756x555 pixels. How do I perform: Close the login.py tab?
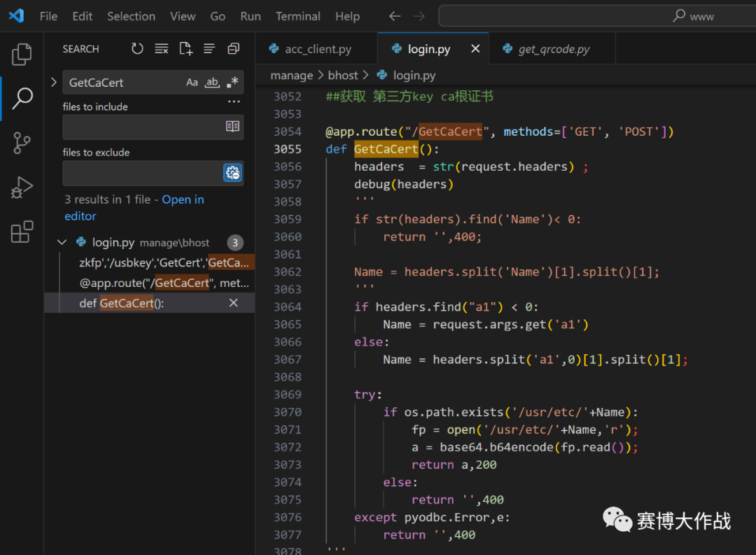pos(475,49)
